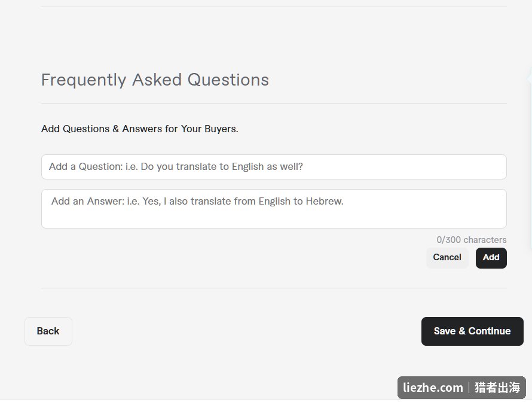Screen dimensions: 532x405
Task: Click the Add a Question input field
Action: [x=274, y=167]
